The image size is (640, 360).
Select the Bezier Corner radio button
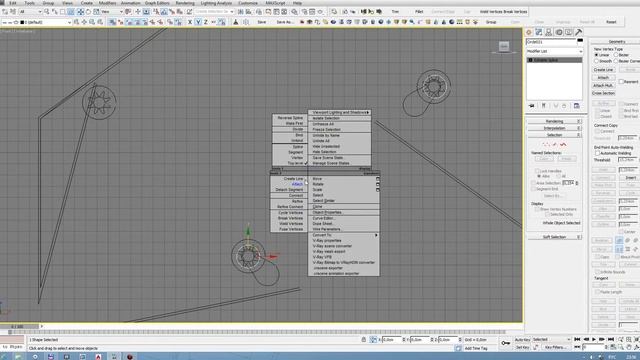[616, 61]
